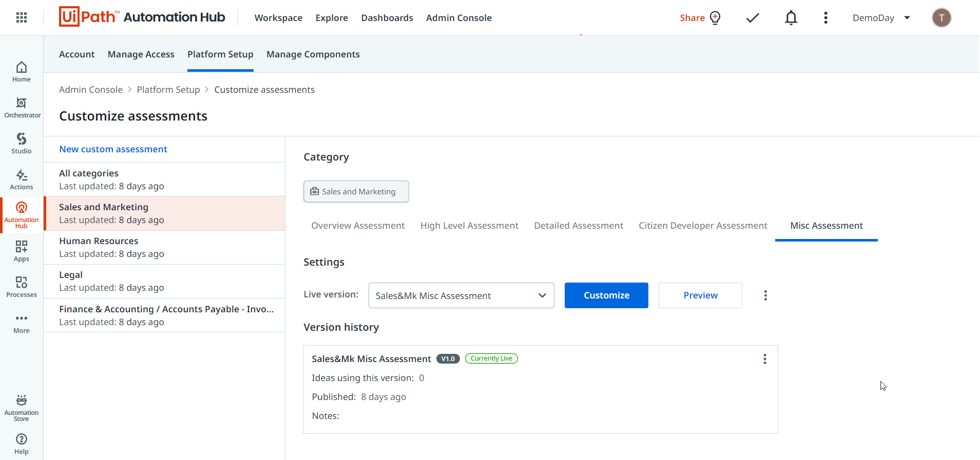
Task: Click the Customize button
Action: [606, 295]
